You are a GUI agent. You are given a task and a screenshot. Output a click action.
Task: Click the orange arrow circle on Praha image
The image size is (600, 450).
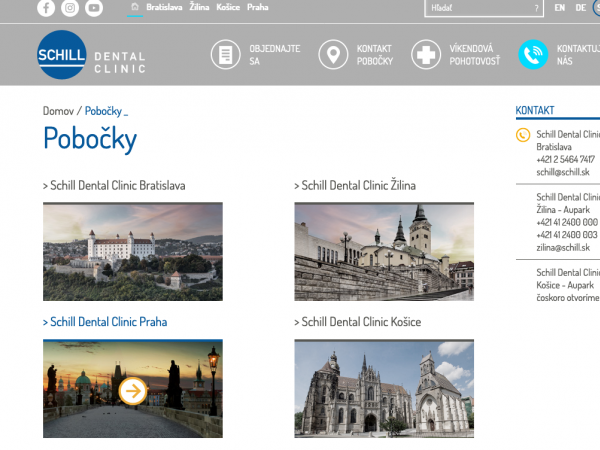pyautogui.click(x=133, y=391)
